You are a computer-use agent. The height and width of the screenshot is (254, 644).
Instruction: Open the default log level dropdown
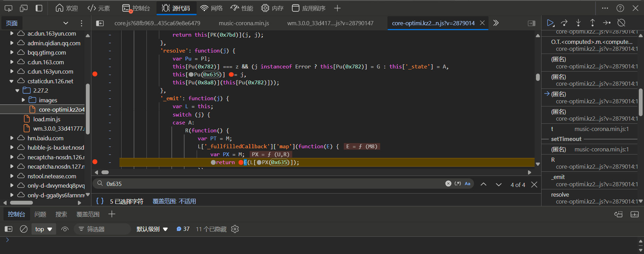pos(152,229)
